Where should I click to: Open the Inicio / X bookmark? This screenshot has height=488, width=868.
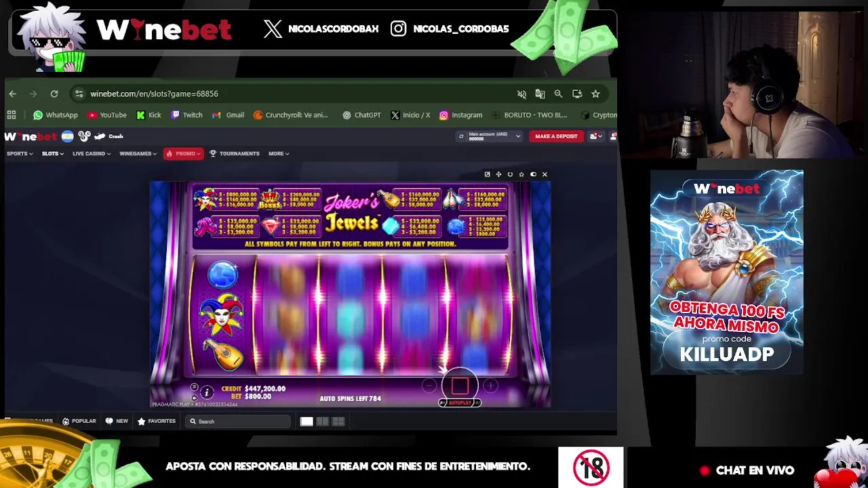click(x=410, y=115)
